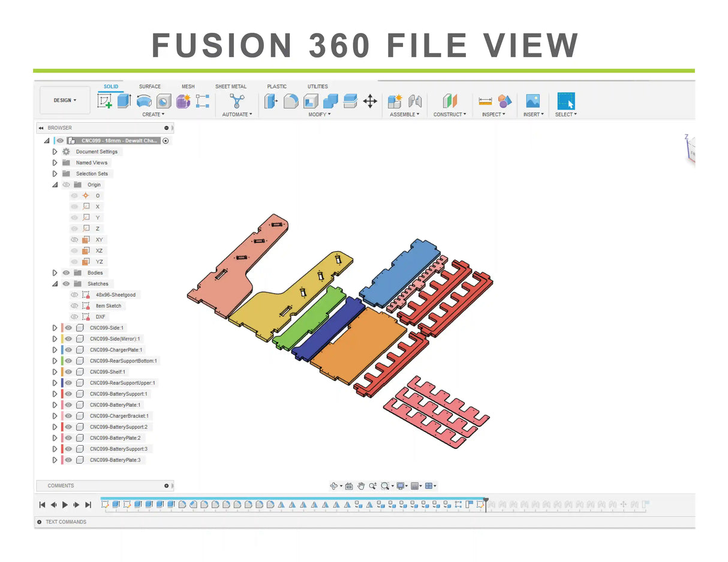Image resolution: width=728 pixels, height=562 pixels.
Task: Select the Shell tool in Modify
Action: coord(311,101)
